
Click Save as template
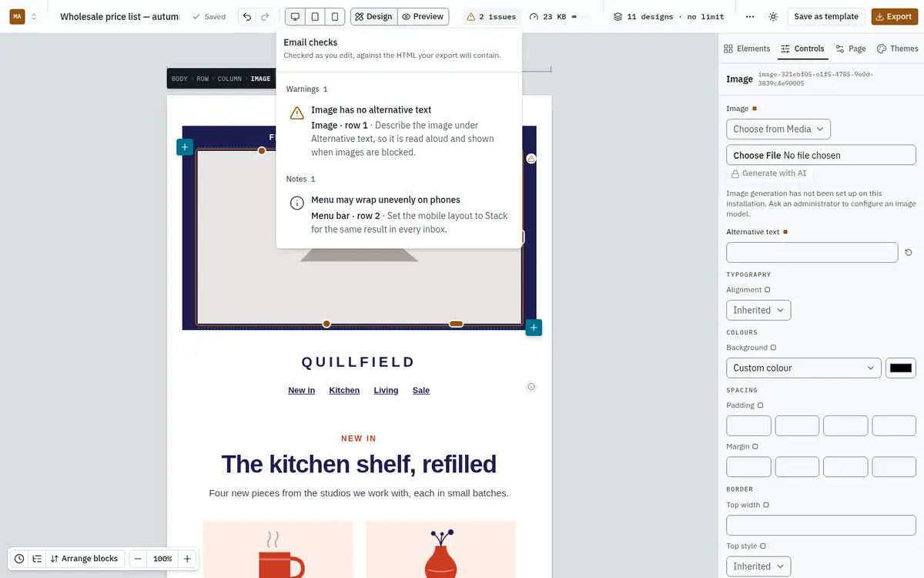[826, 16]
